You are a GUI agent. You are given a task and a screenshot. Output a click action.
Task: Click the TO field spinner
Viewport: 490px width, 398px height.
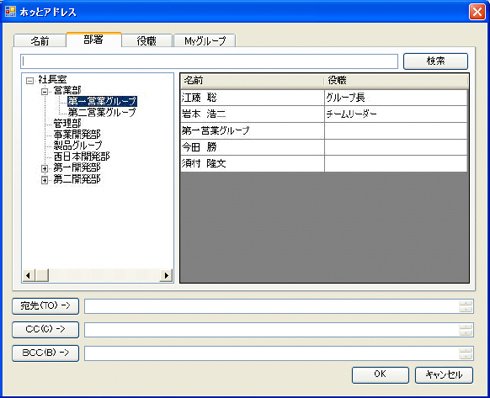pyautogui.click(x=466, y=306)
